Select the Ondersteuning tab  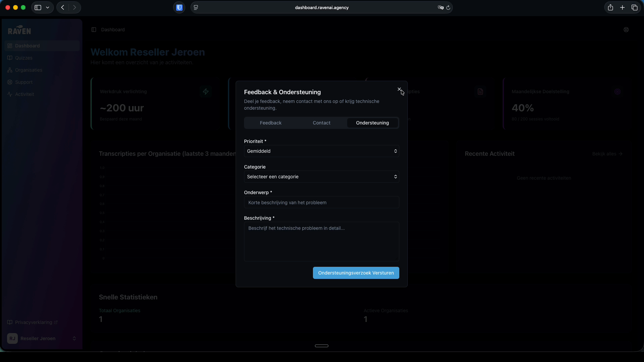point(372,123)
